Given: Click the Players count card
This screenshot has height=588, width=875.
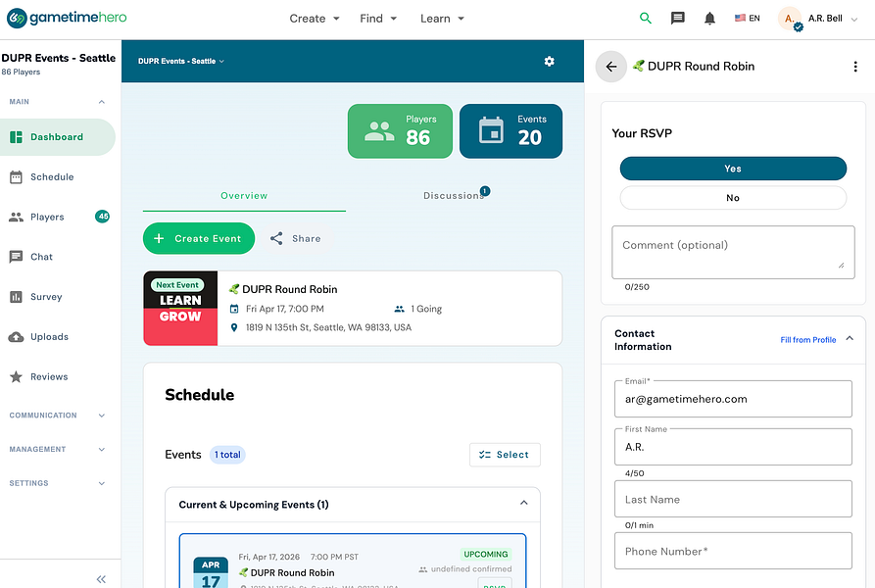Looking at the screenshot, I should coord(400,131).
